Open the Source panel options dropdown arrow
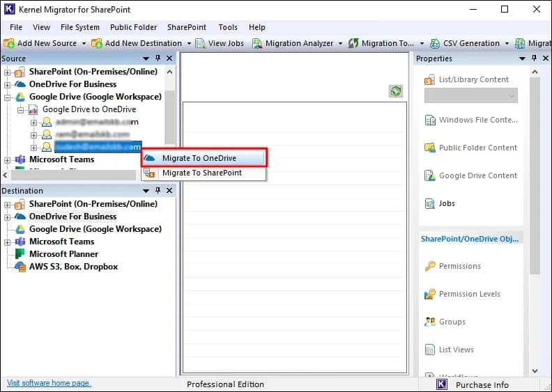The height and width of the screenshot is (392, 552). (146, 58)
